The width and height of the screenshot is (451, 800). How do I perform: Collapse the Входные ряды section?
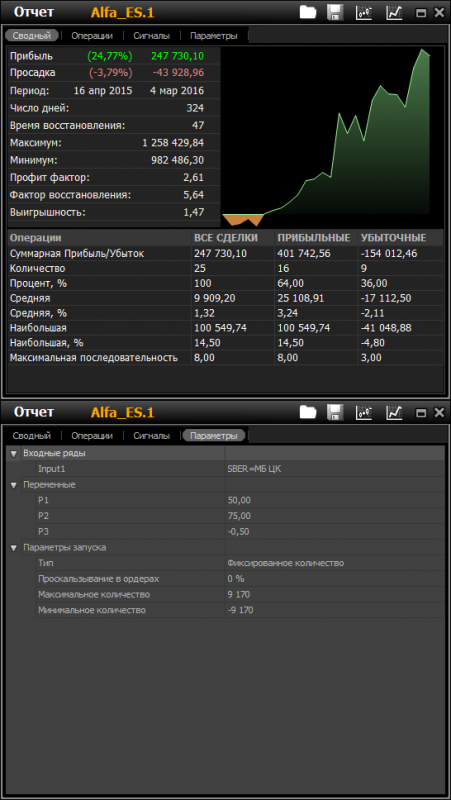pyautogui.click(x=14, y=453)
